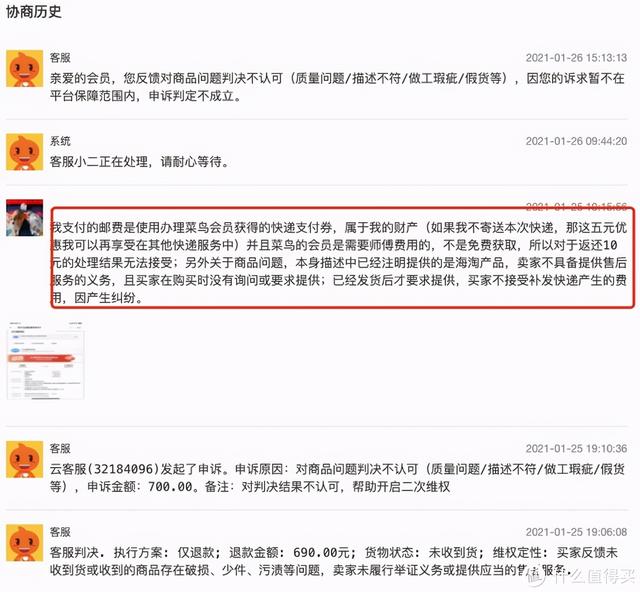The height and width of the screenshot is (592, 640).
Task: Click timestamp 2021-01-26 09:44:20
Action: click(576, 141)
